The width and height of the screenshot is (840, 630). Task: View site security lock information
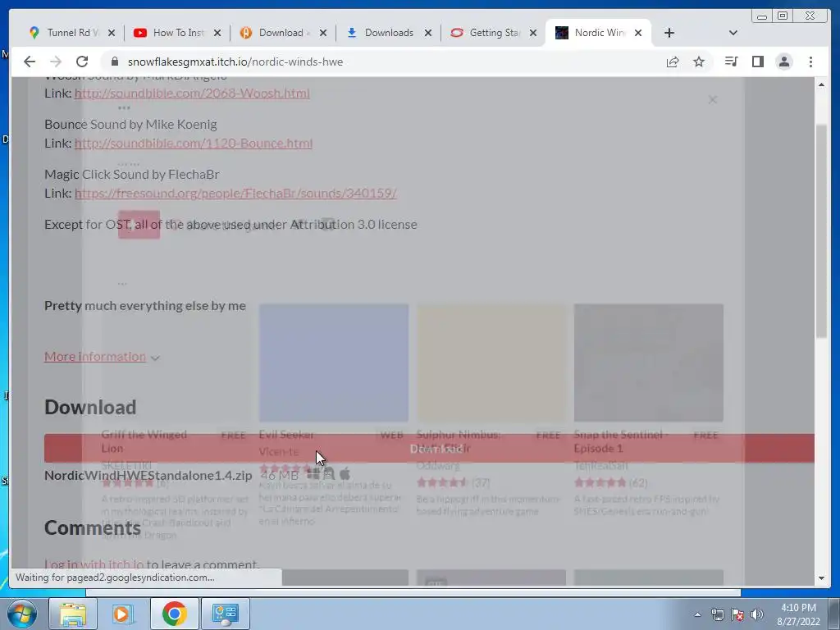(114, 62)
